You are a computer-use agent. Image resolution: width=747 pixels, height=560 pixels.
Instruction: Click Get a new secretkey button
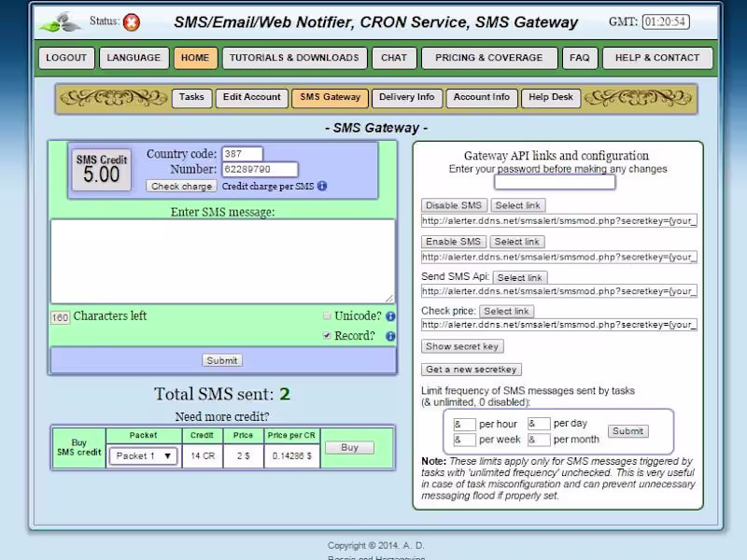pos(472,369)
